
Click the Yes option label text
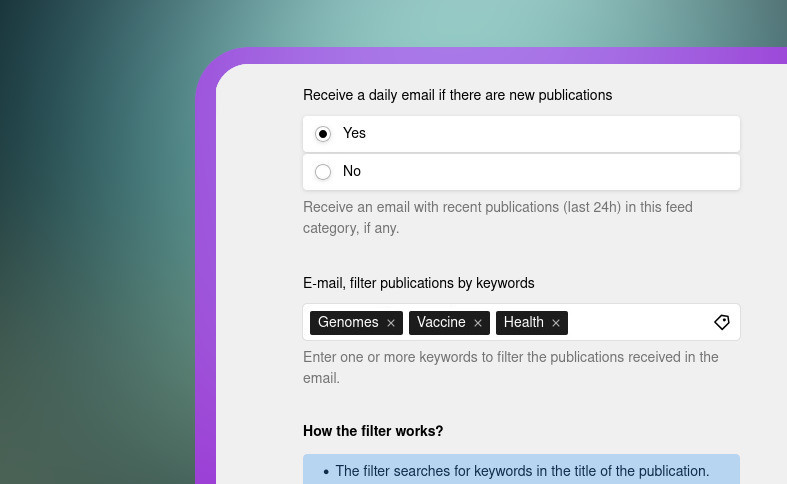[354, 133]
